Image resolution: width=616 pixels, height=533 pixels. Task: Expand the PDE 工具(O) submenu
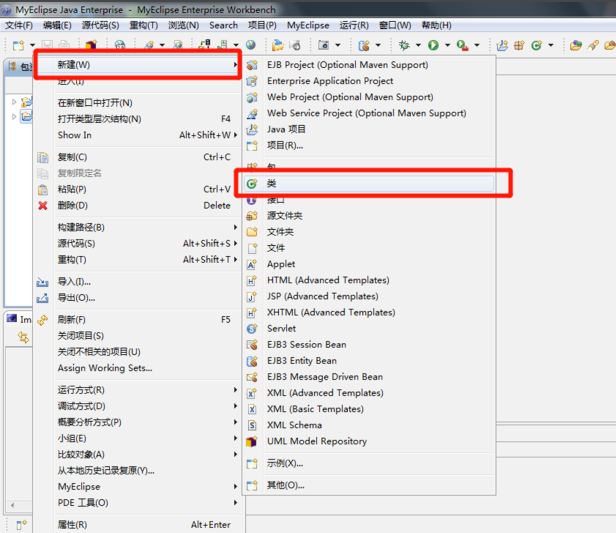click(138, 503)
